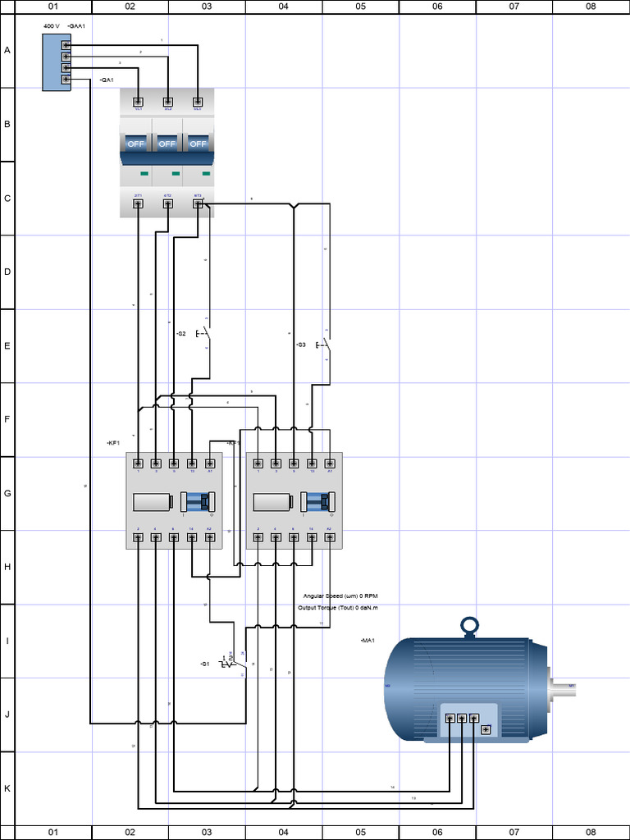Select the 4/T2 bottom terminal of the breaker
Screen dimensions: 630x840
(x=167, y=204)
